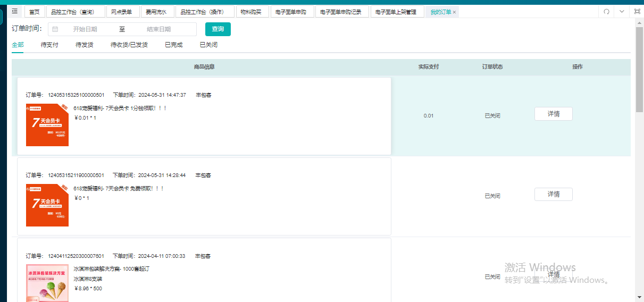The height and width of the screenshot is (302, 644).
Task: Open the tab options chevron dropdown
Action: [x=622, y=12]
